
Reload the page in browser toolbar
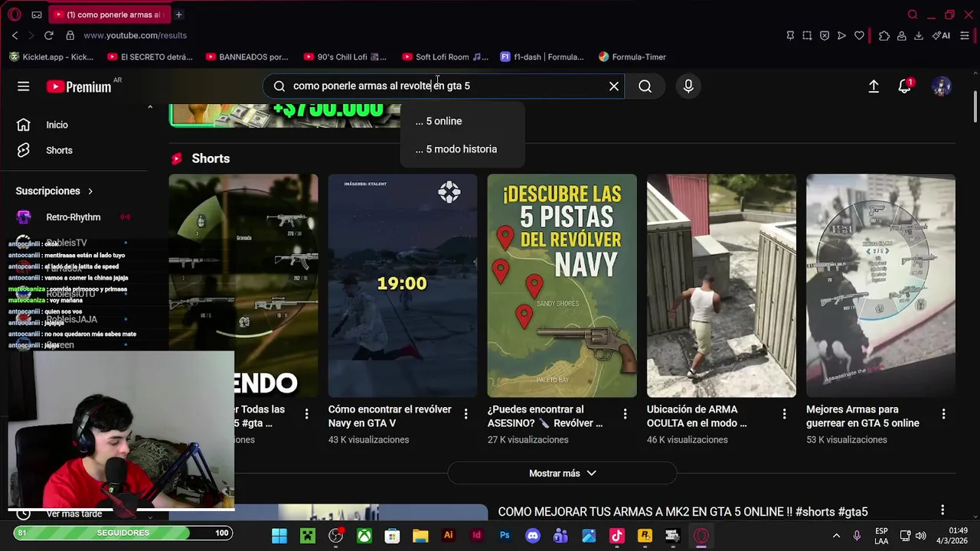click(x=48, y=35)
